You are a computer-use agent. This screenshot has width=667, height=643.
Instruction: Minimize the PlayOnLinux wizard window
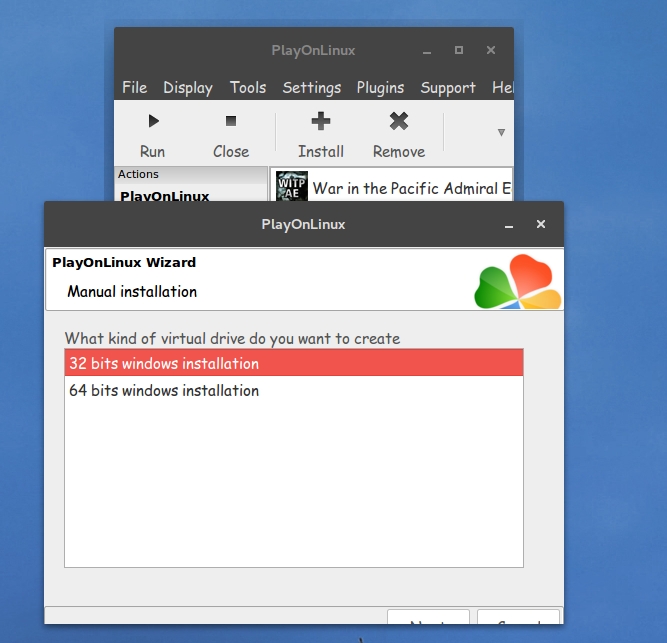click(509, 225)
